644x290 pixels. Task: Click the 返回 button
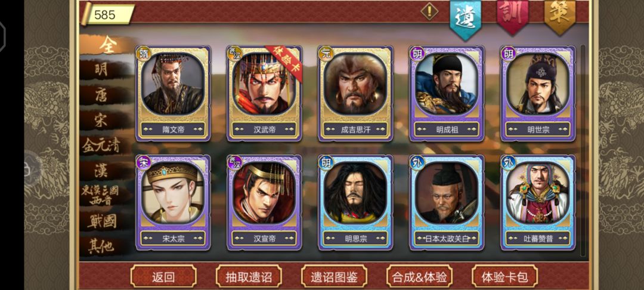point(163,276)
